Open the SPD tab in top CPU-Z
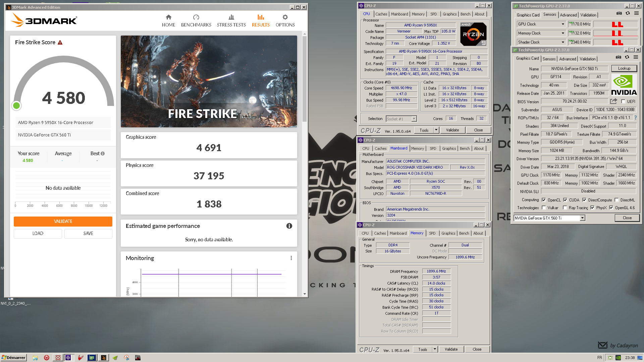644x362 pixels. [434, 14]
